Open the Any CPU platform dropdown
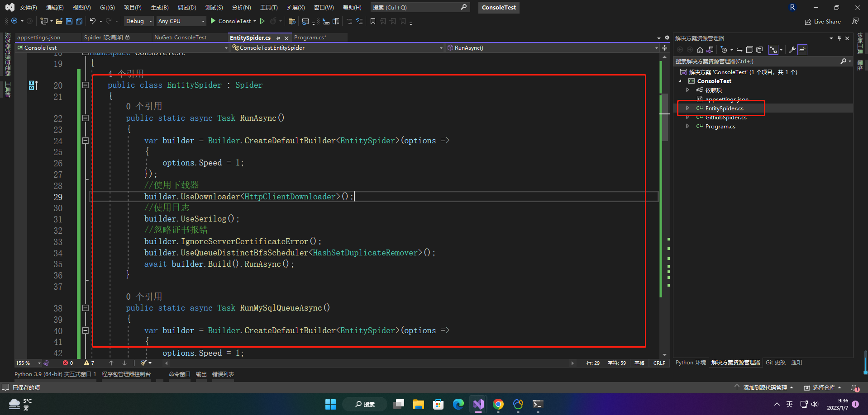Image resolution: width=868 pixels, height=415 pixels. coord(181,21)
